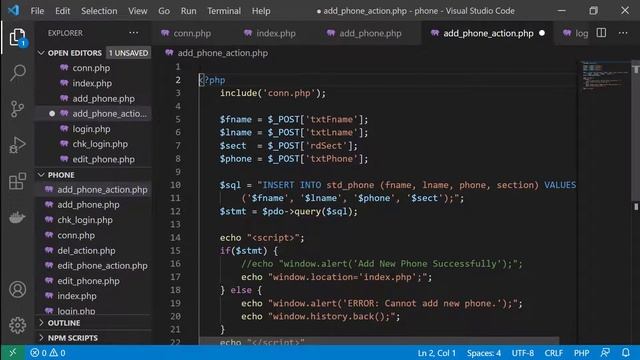Collapse the OPEN EDITORS section
Viewport: 640px width, 360px height.
[x=41, y=53]
